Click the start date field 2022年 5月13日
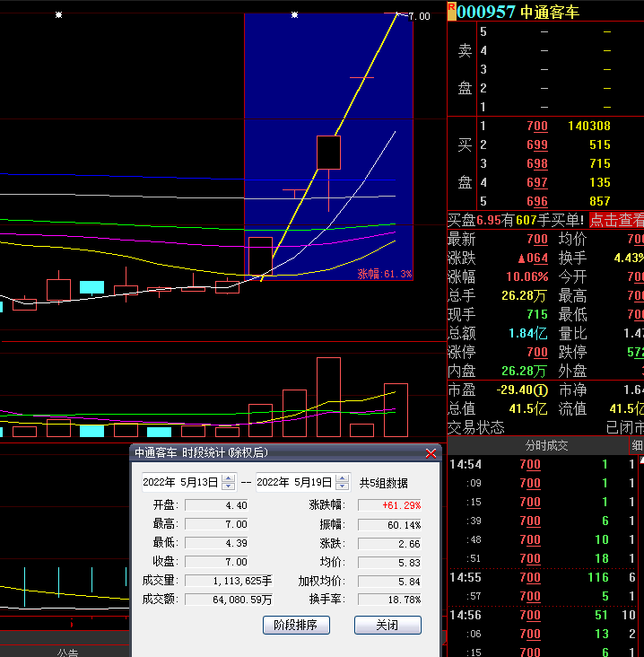 [181, 483]
